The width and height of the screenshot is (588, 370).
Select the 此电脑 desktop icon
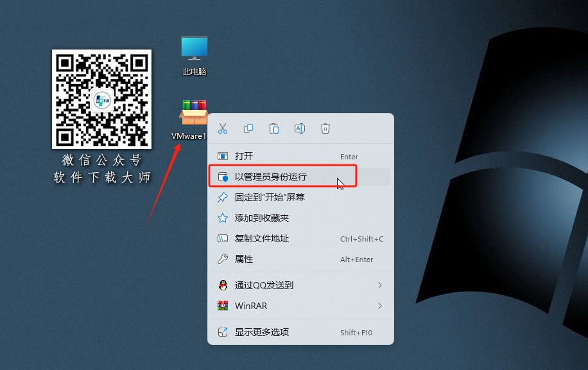point(195,56)
